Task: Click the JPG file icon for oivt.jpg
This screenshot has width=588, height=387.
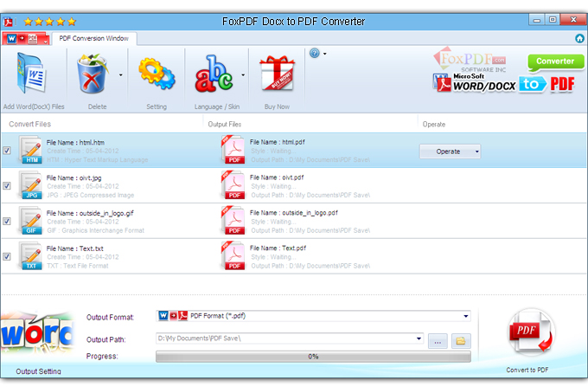Action: pos(31,185)
